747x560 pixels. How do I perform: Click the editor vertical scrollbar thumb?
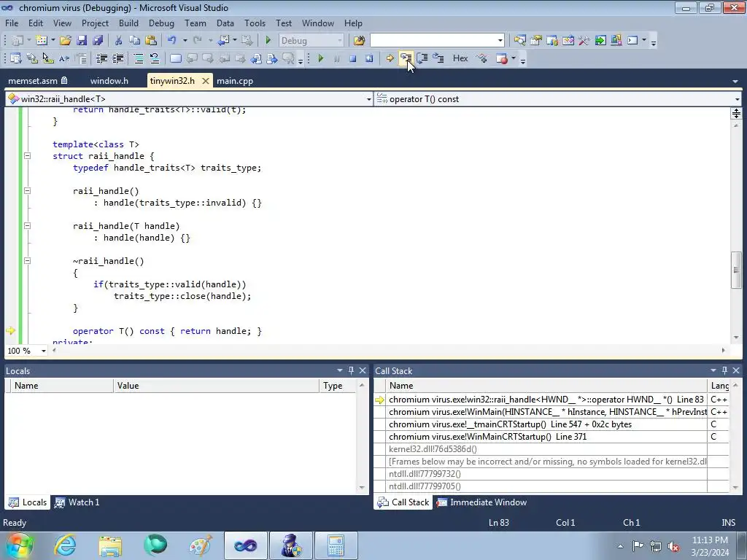(x=736, y=270)
